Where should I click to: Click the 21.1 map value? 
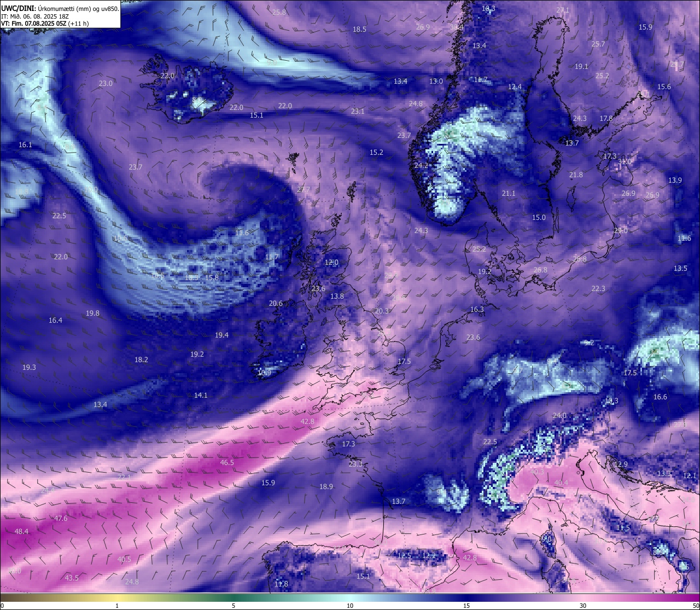(x=509, y=193)
